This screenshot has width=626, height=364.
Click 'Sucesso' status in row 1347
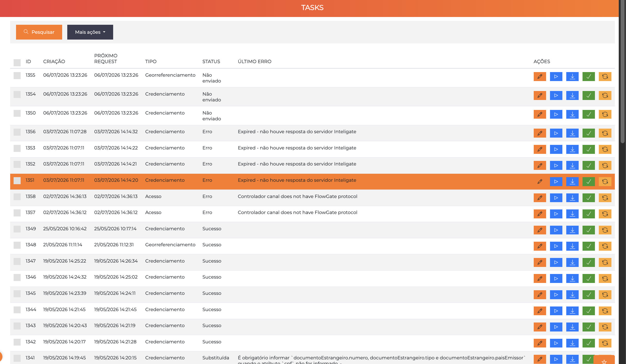[212, 261]
